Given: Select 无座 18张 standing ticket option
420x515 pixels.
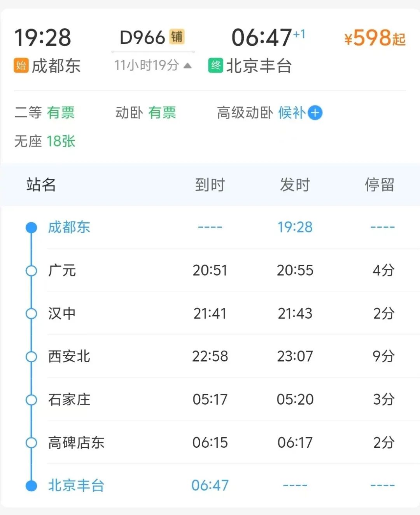Looking at the screenshot, I should pos(45,141).
